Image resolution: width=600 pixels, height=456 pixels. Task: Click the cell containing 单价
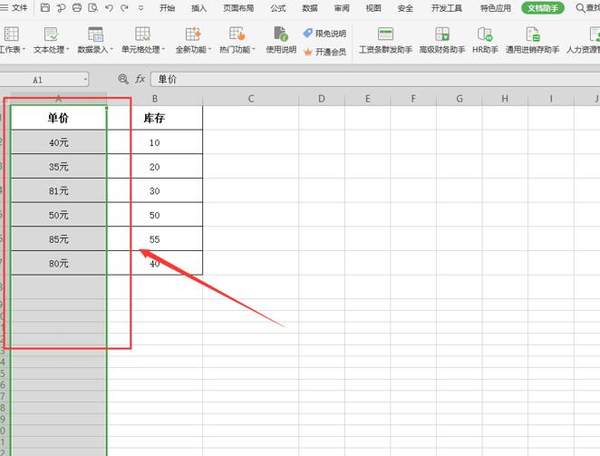pos(59,118)
